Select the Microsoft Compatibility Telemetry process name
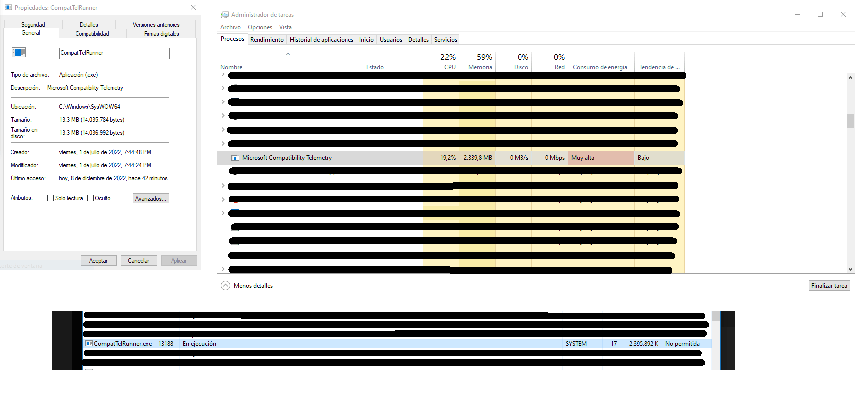The height and width of the screenshot is (405, 868). pyautogui.click(x=287, y=158)
